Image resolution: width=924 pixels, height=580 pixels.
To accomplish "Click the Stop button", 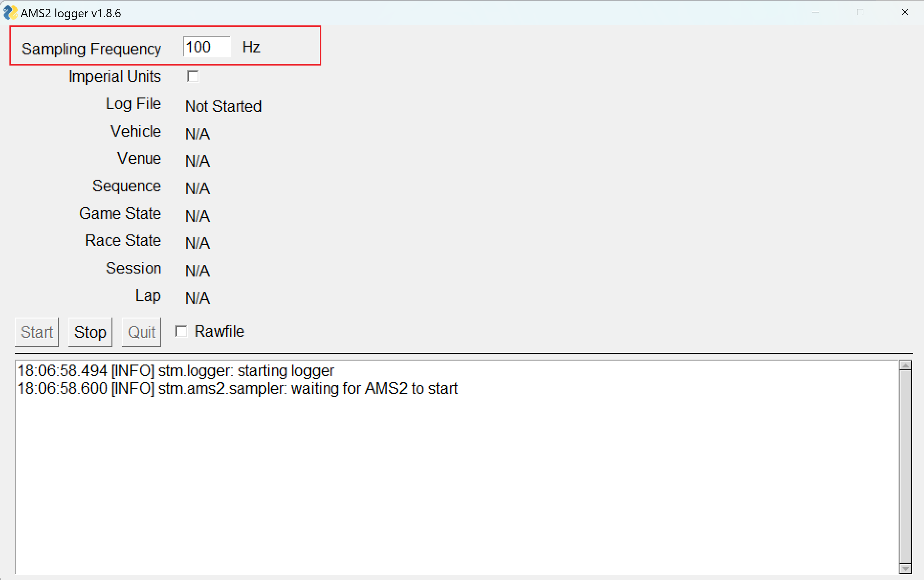I will pos(91,332).
